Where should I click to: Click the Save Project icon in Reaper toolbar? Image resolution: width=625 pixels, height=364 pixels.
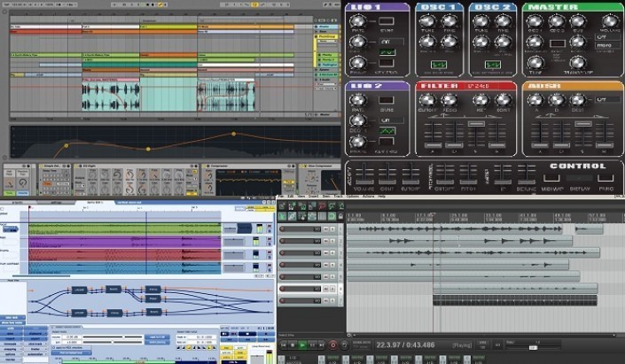click(x=302, y=205)
